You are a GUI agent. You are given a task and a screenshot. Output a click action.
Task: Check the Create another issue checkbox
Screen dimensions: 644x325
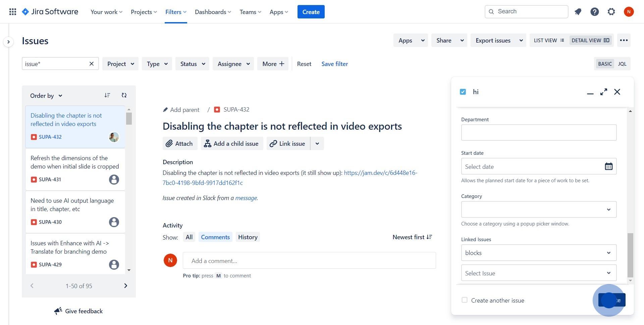pos(465,300)
